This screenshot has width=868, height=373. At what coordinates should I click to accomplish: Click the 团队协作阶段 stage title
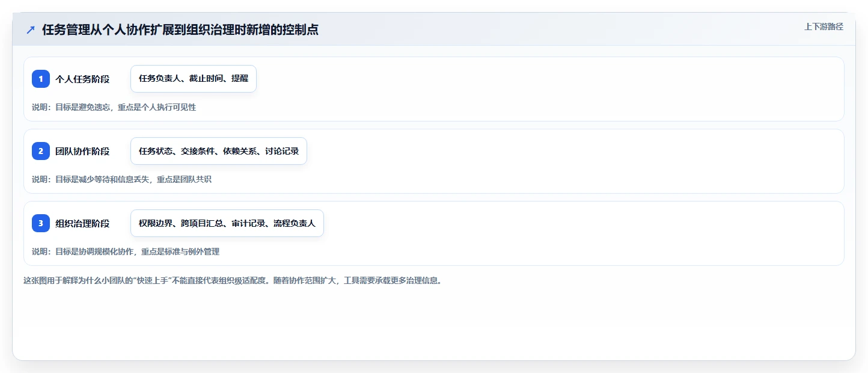[x=82, y=151]
